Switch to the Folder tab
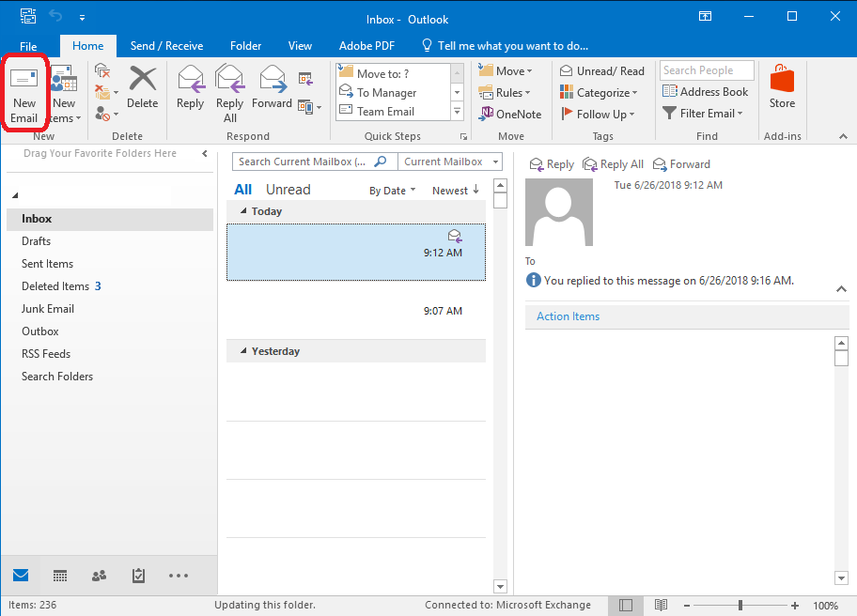The image size is (857, 616). coord(246,46)
